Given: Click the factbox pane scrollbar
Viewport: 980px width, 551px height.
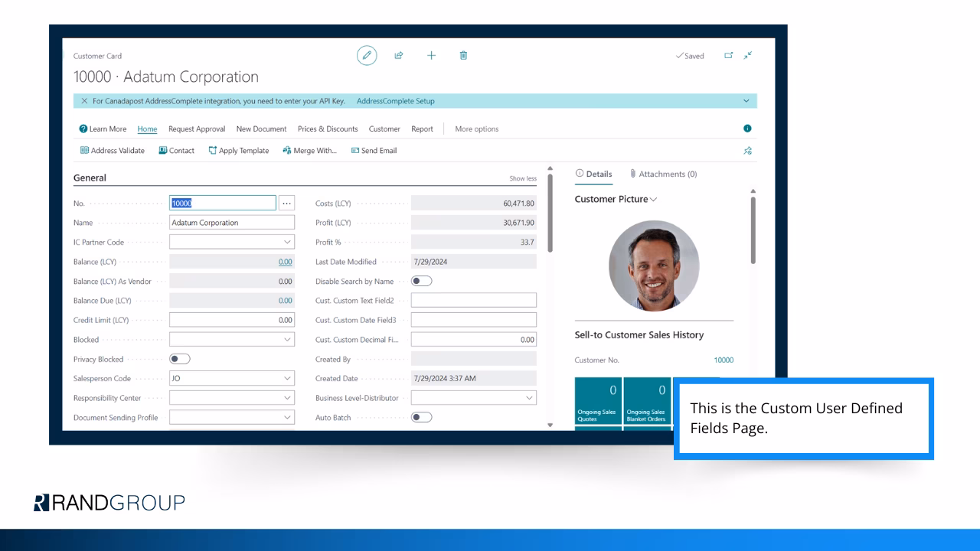Looking at the screenshot, I should (x=753, y=230).
